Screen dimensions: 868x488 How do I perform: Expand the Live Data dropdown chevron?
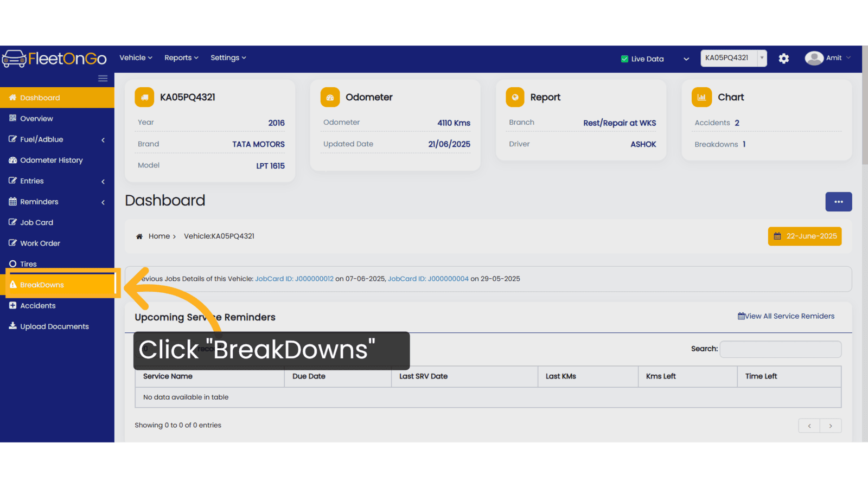[x=686, y=59]
